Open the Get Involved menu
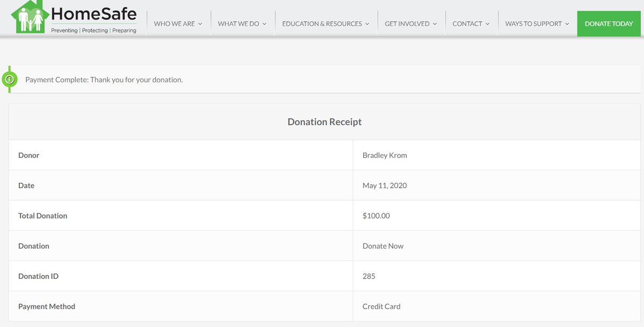Image resolution: width=644 pixels, height=327 pixels. pos(411,24)
